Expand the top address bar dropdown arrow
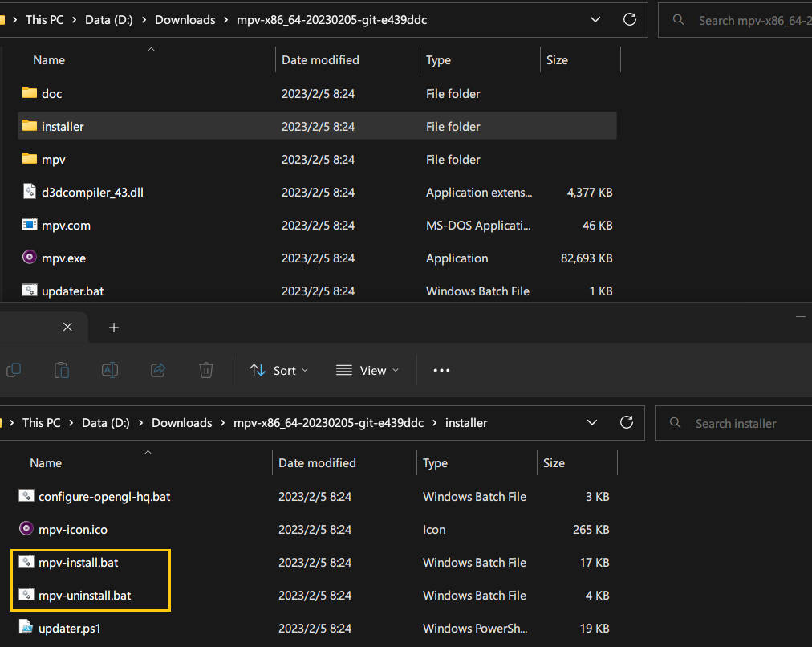This screenshot has height=647, width=812. tap(595, 19)
